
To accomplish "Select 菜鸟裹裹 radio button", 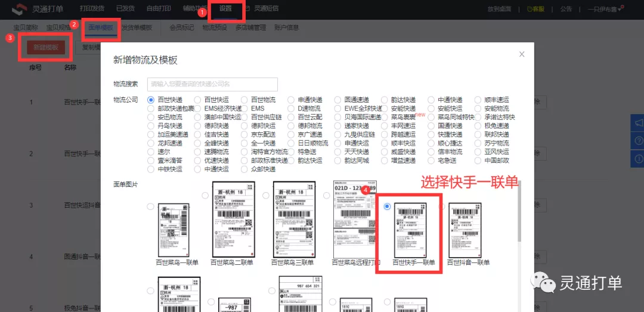I will [385, 117].
